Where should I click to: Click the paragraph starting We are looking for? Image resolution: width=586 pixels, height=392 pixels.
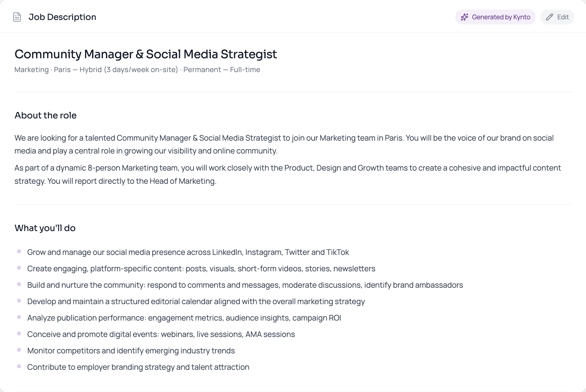(x=283, y=144)
